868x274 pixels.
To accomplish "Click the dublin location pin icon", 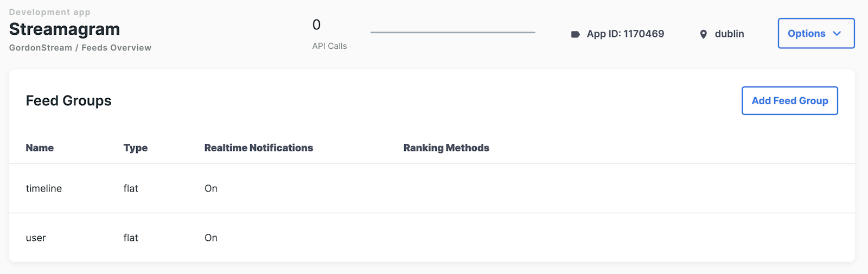I will click(x=703, y=34).
